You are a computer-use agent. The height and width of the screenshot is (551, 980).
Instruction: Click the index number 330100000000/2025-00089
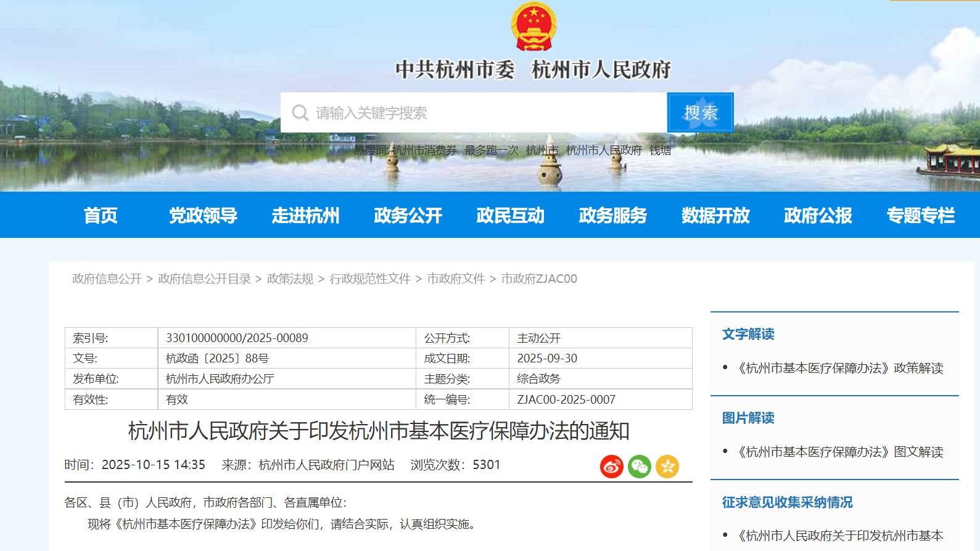coord(237,338)
